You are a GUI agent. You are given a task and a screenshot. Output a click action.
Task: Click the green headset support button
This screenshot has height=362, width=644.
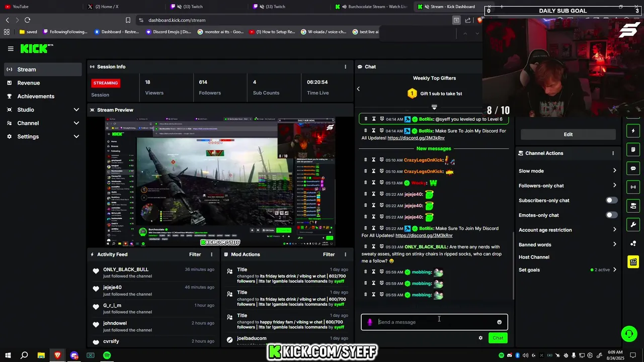coord(628,333)
